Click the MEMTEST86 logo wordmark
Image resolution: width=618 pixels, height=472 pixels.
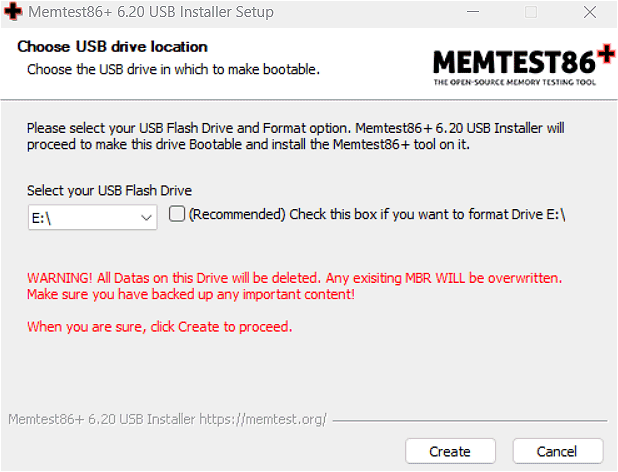514,62
